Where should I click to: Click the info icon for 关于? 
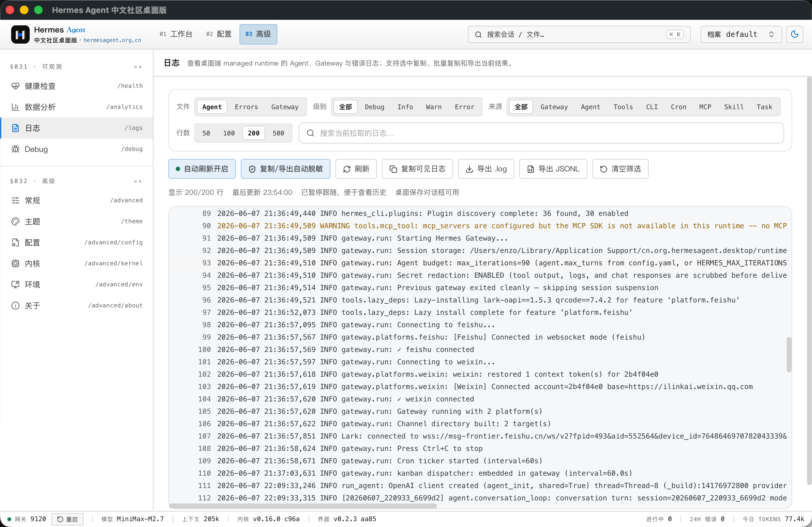point(15,306)
